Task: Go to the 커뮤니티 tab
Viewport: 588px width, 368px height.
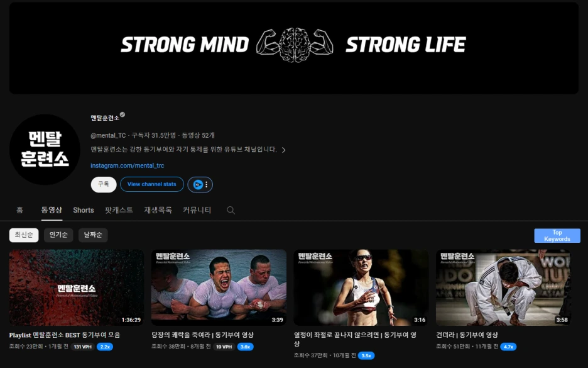Action: 197,210
